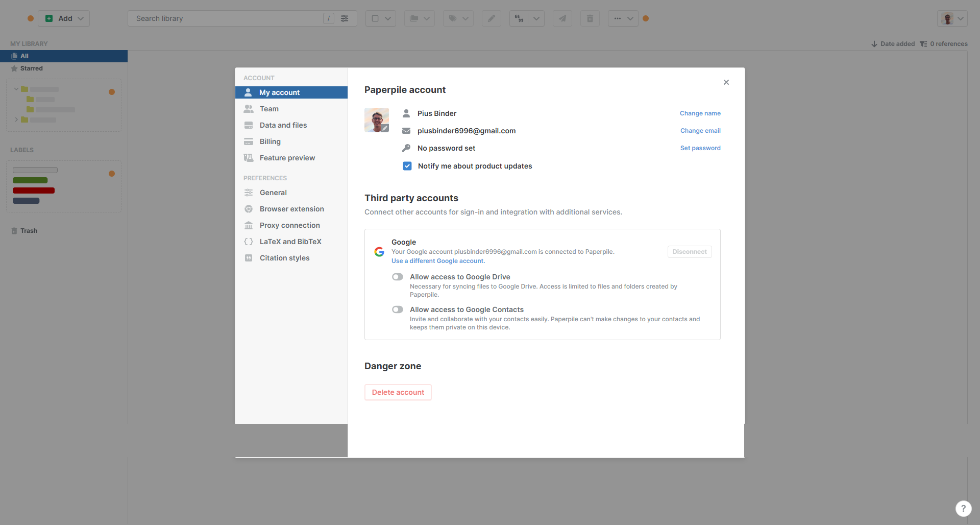Uncheck Notify me about product updates

(x=407, y=166)
